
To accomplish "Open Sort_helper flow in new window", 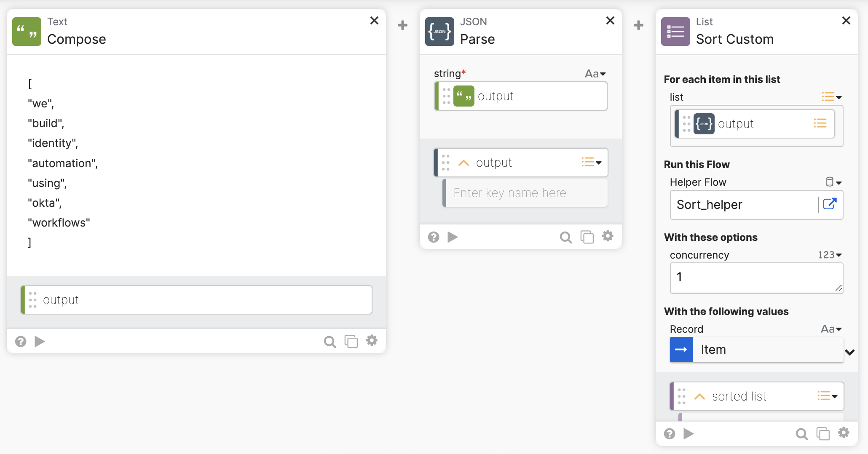I will 830,204.
